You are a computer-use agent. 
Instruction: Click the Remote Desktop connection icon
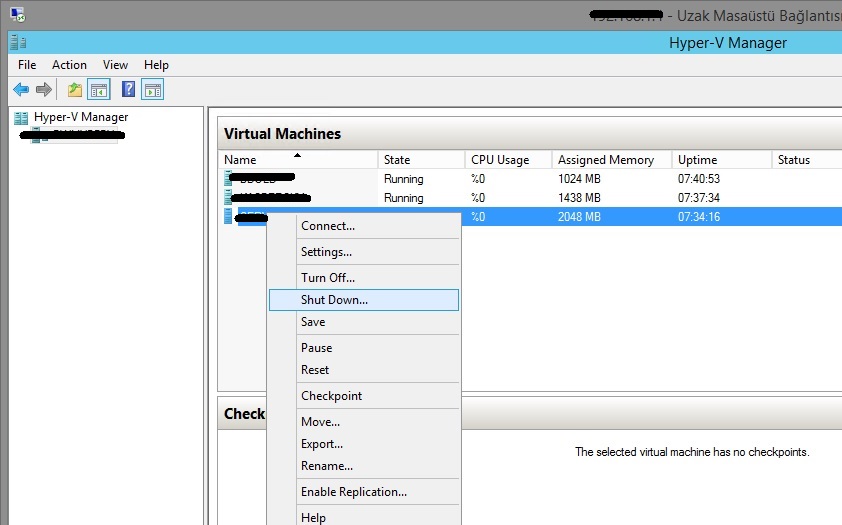18,14
